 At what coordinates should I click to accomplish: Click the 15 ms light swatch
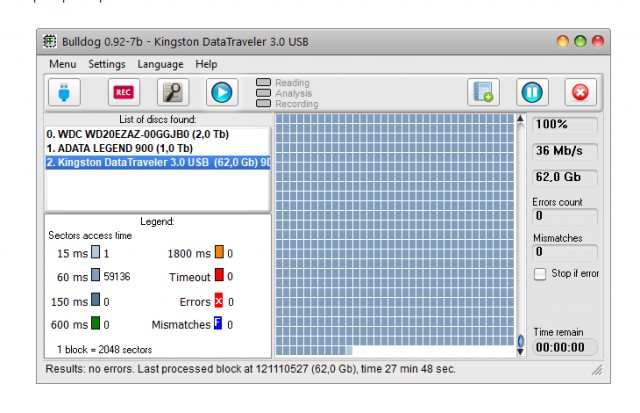(95, 252)
